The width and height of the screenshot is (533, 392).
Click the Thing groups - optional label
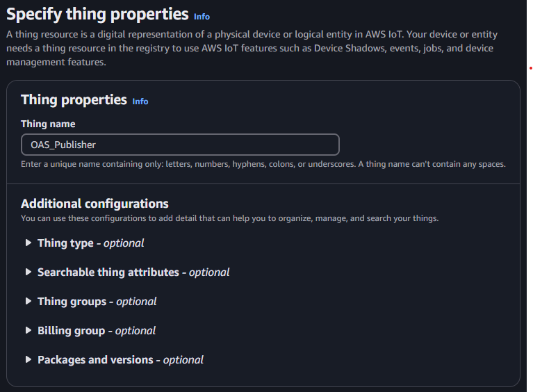point(97,302)
